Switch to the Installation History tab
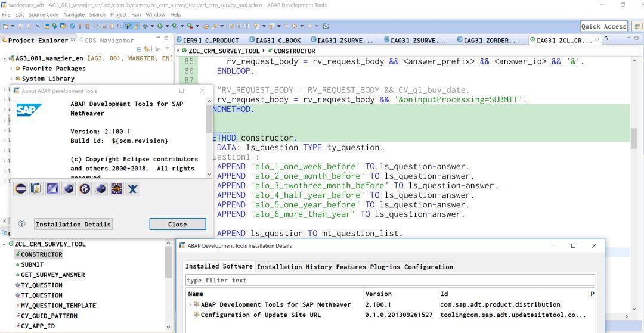The height and width of the screenshot is (333, 644). click(x=294, y=266)
